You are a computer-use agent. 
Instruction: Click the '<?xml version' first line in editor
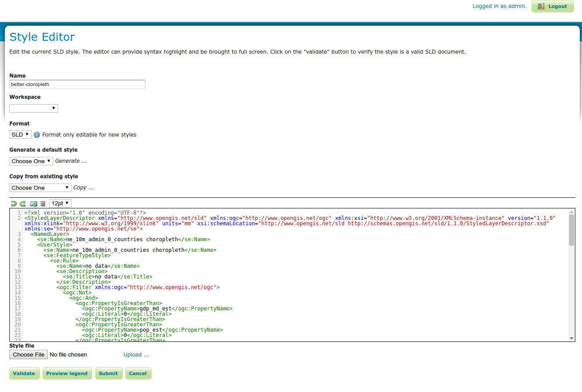pos(85,213)
